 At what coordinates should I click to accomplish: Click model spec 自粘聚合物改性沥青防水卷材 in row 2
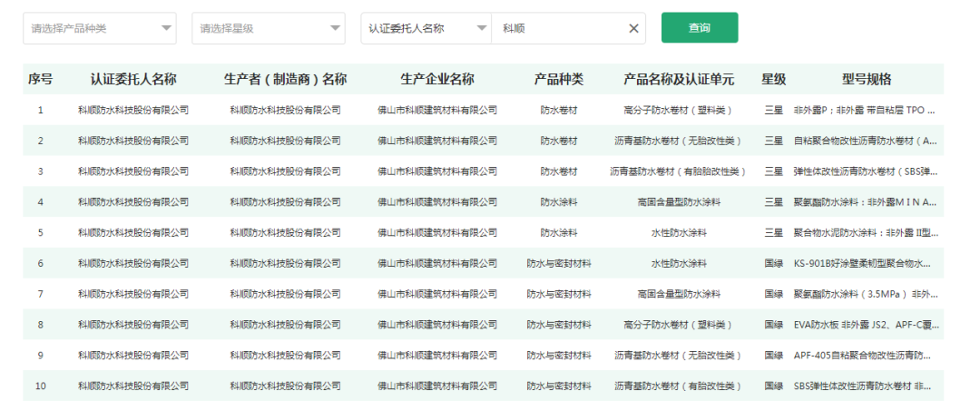click(x=866, y=141)
